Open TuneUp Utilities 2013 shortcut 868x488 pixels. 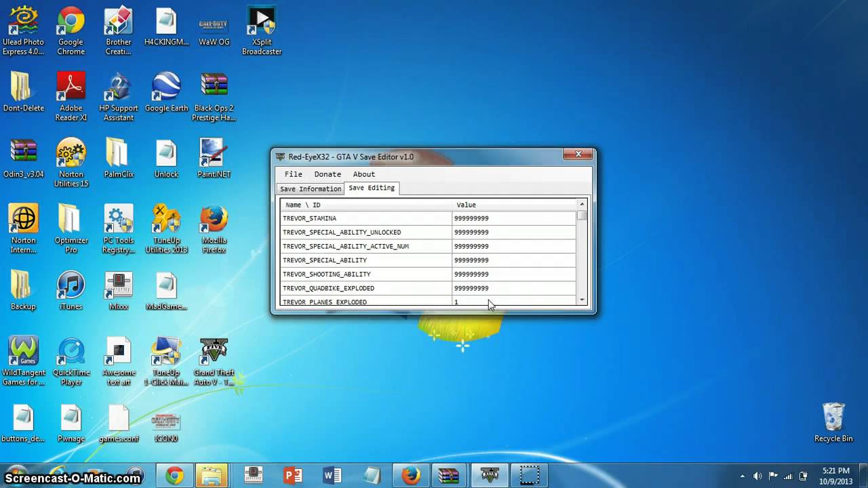click(166, 228)
